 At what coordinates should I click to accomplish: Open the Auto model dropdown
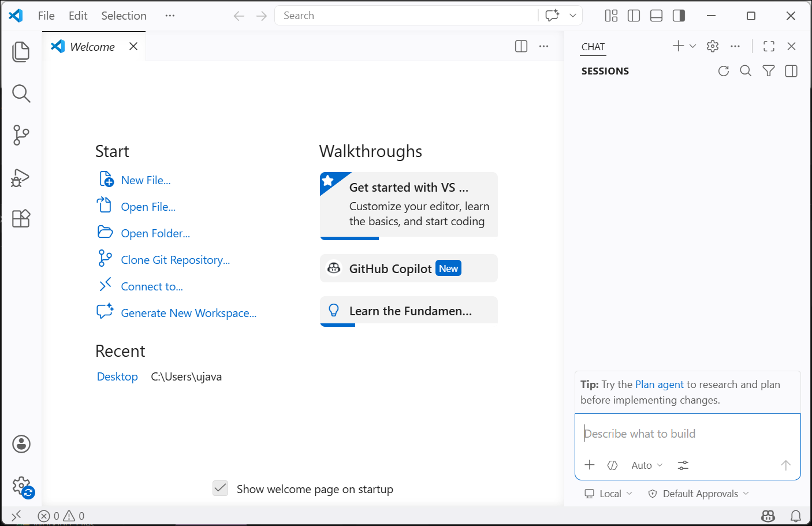pos(647,465)
